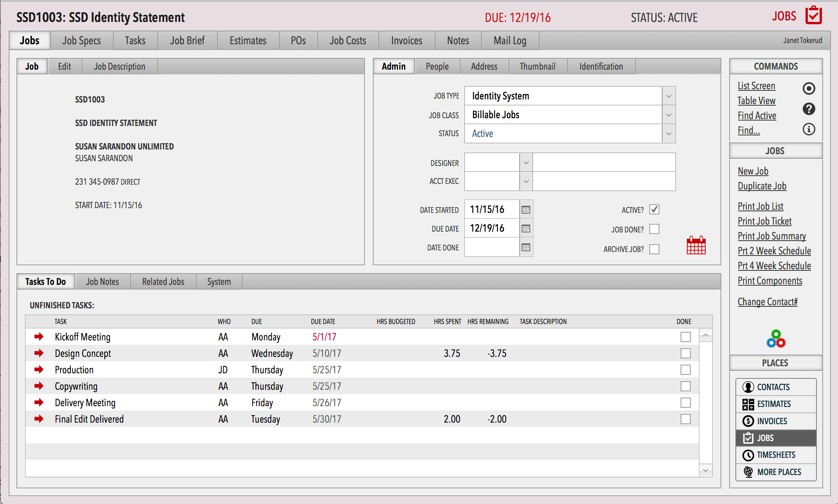
Task: Click the Duplicate Job link
Action: click(x=762, y=186)
